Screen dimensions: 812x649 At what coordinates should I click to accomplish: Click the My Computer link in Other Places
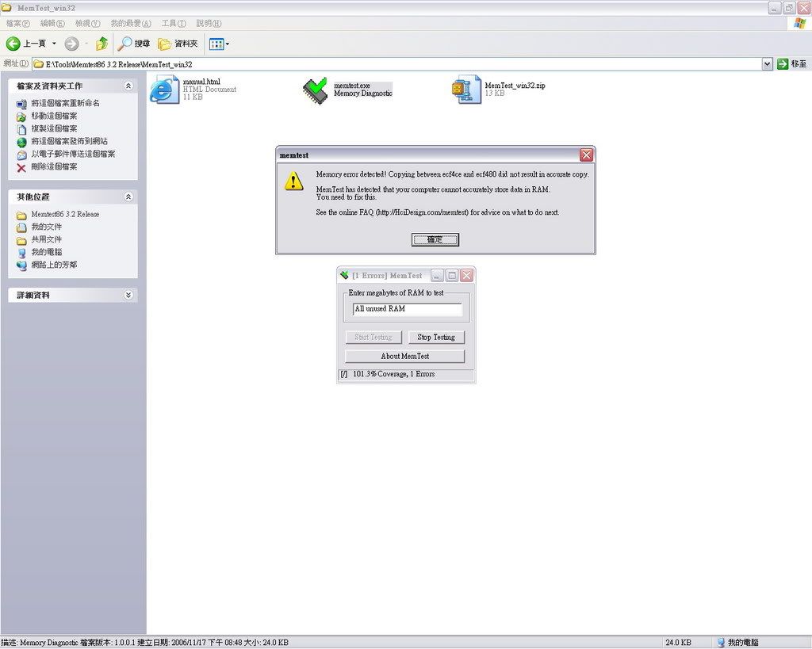click(x=47, y=252)
